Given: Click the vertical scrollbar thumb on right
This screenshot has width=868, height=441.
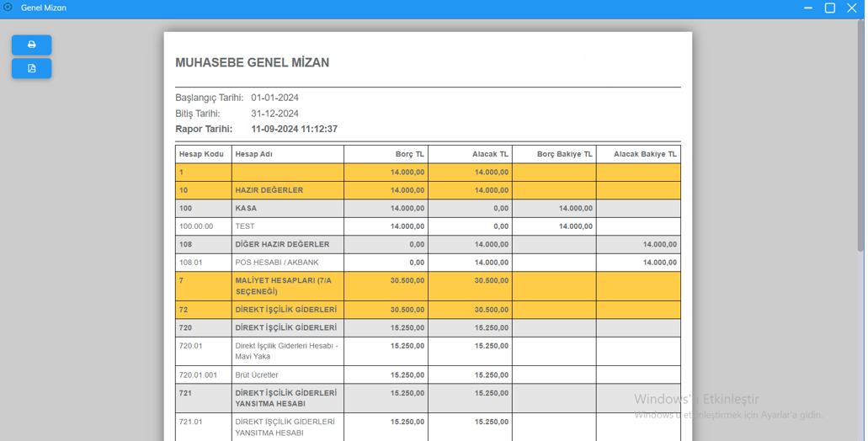Looking at the screenshot, I should [x=860, y=135].
